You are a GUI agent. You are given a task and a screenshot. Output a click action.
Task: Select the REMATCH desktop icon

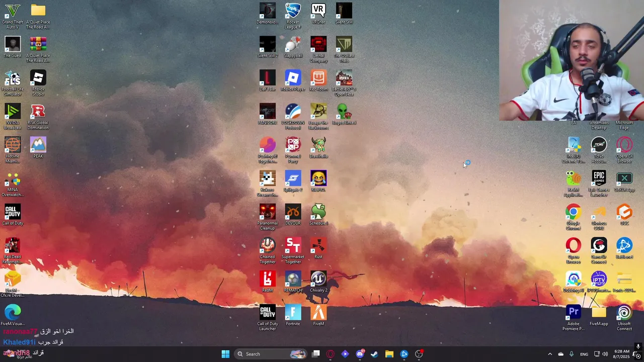coord(293,282)
